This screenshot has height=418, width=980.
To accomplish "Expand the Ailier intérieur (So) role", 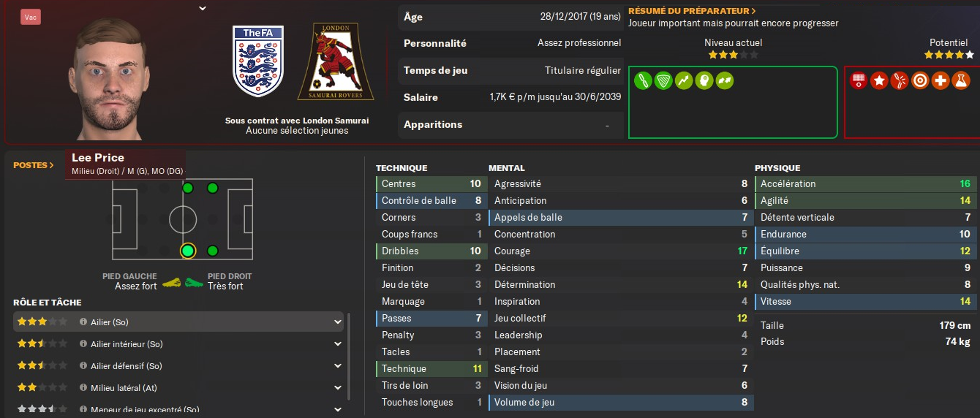I will [338, 343].
